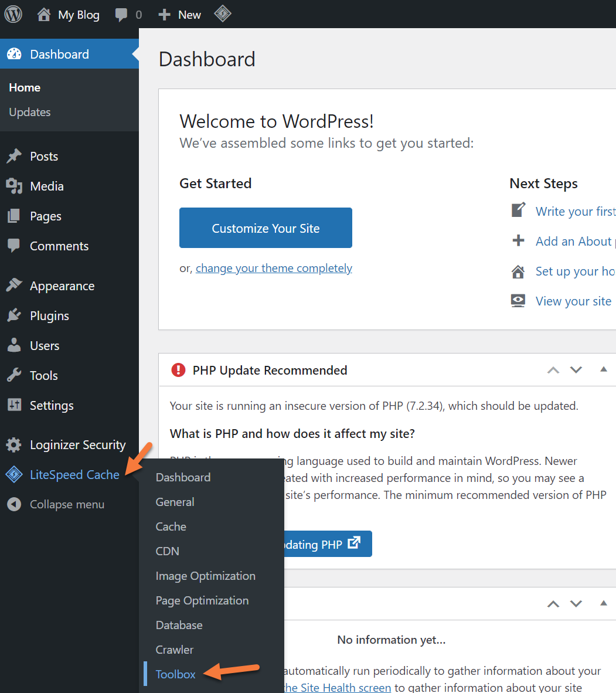The image size is (616, 693).
Task: Move PHP Update panel down
Action: (576, 370)
